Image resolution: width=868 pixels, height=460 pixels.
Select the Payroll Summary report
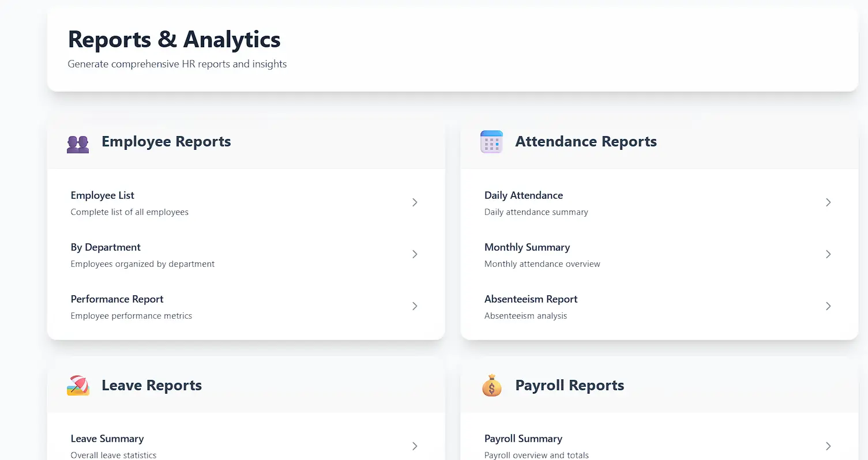(523, 439)
